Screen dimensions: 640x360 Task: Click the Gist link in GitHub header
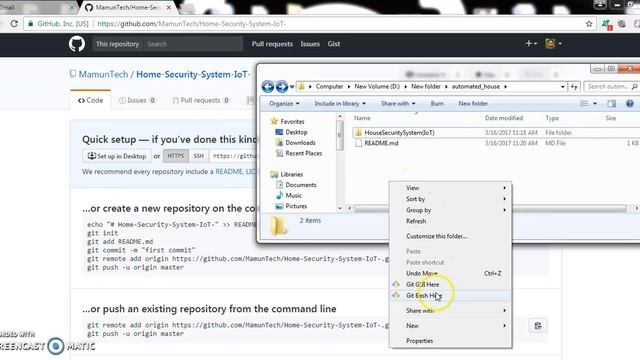coord(333,44)
